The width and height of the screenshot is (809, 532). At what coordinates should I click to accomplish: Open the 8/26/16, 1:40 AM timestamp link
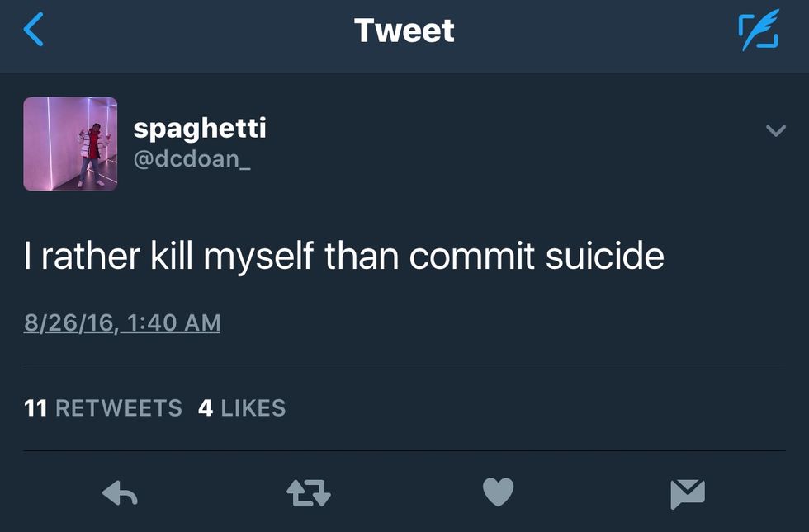[x=122, y=322]
